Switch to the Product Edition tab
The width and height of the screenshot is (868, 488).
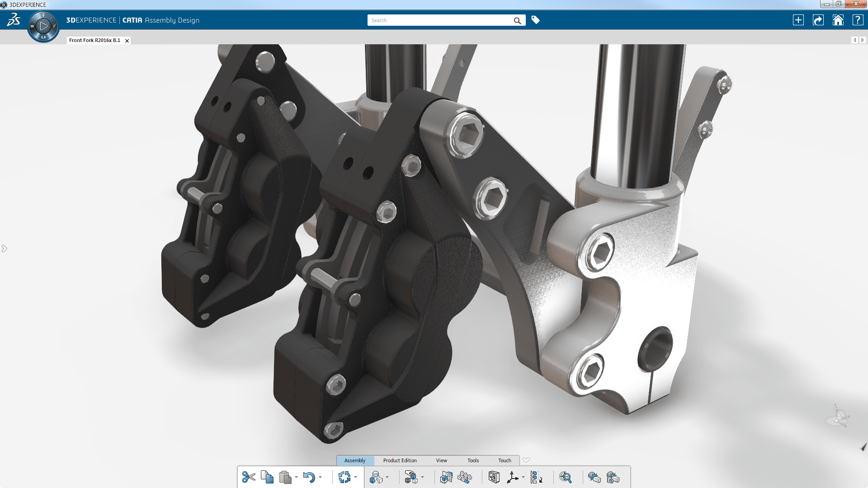(x=400, y=460)
